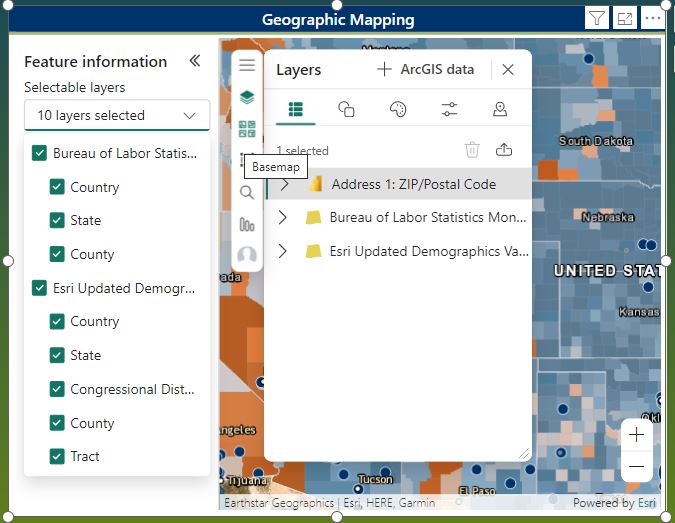This screenshot has width=675, height=523.
Task: Expand Bureau of Labor Statistics Mon... layer
Action: 282,217
